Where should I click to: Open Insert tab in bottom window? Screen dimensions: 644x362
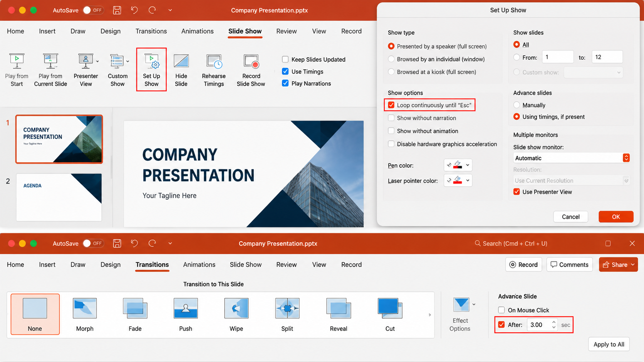[x=47, y=265]
